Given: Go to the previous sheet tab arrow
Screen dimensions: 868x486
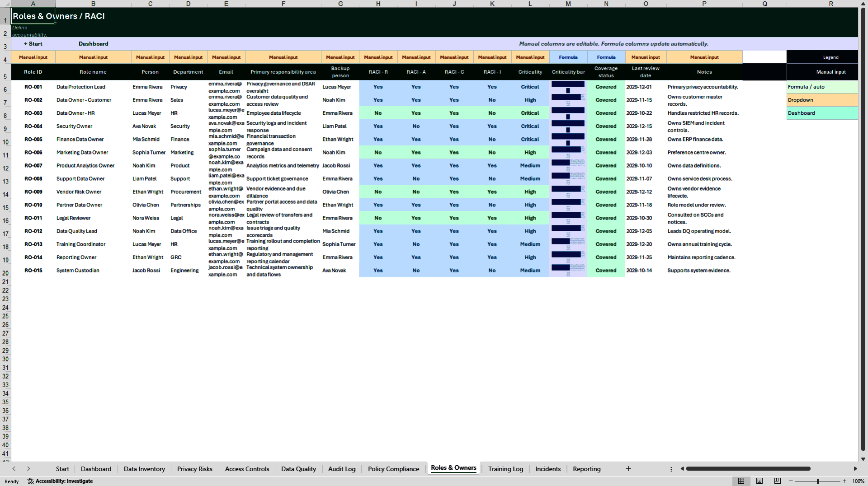Looking at the screenshot, I should tap(14, 469).
